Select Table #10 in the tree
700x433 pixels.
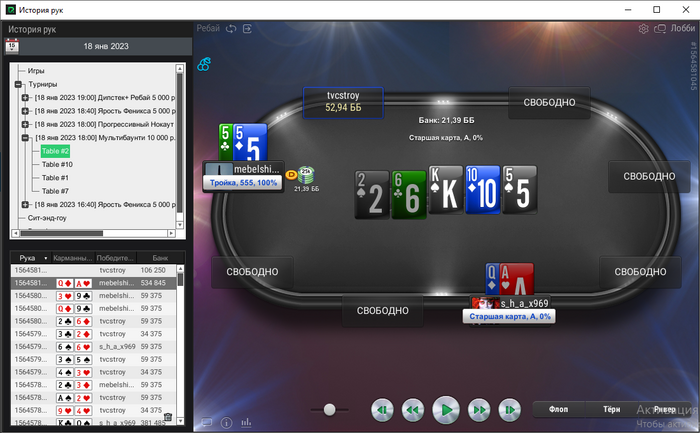57,164
